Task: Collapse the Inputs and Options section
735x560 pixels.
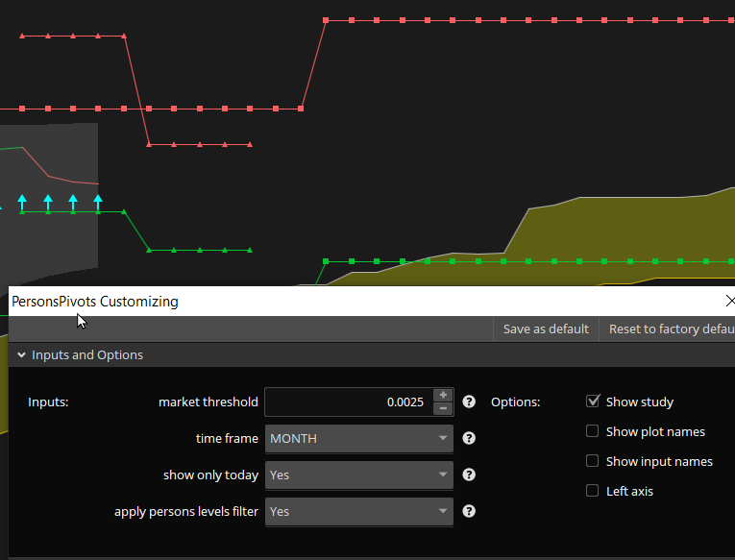Action: coord(21,355)
